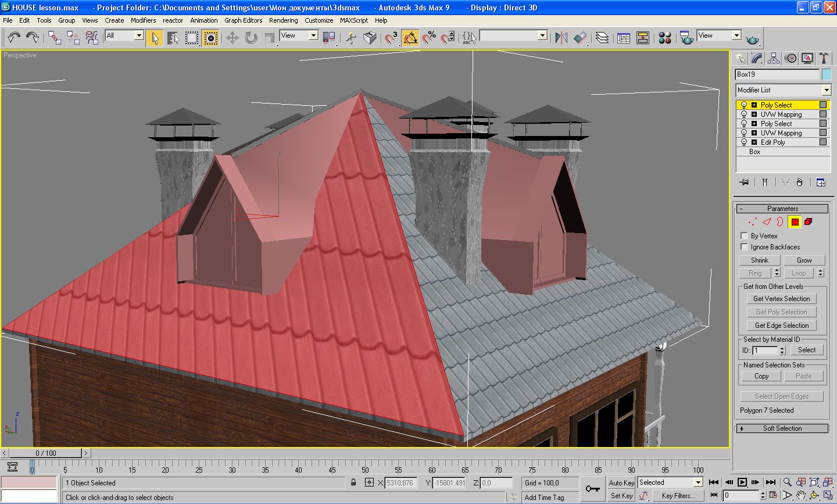
Task: Toggle the Angle Snap button
Action: (410, 38)
